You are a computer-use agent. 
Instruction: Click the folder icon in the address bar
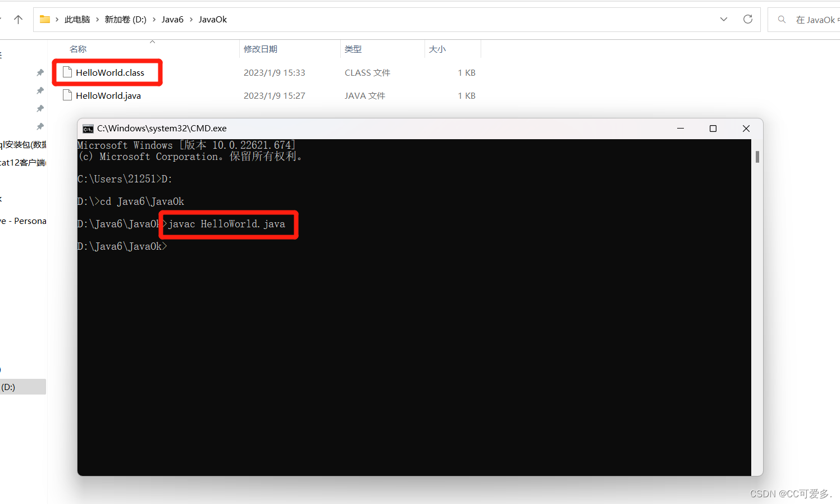tap(44, 19)
